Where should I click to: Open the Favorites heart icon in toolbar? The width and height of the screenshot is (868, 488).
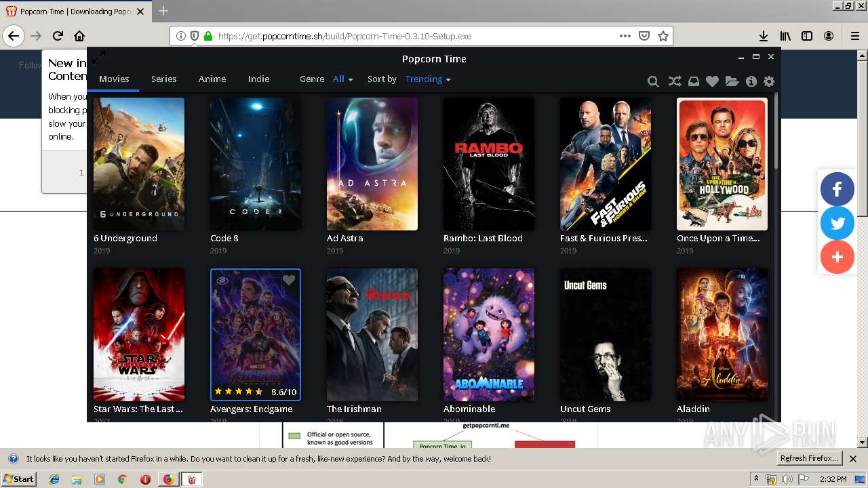(x=712, y=81)
